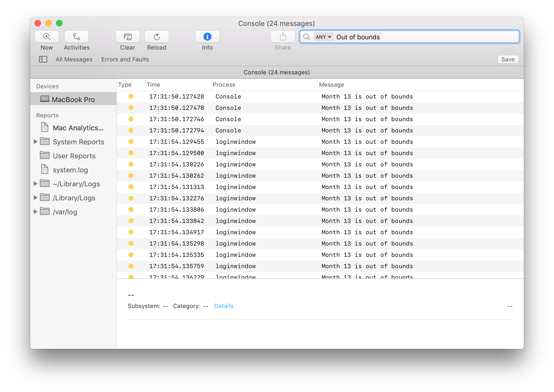The width and height of the screenshot is (554, 392).
Task: Expand the /var/log folder
Action: coord(35,212)
